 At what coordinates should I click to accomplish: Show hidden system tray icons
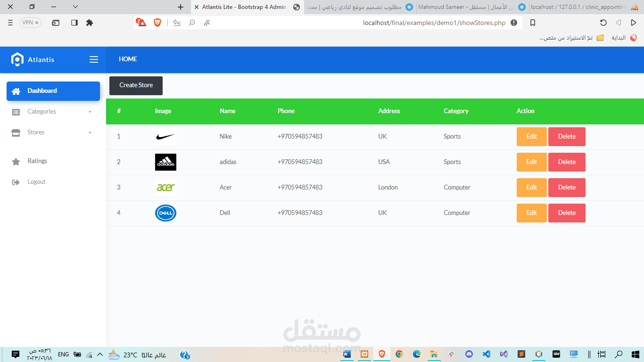[99, 354]
